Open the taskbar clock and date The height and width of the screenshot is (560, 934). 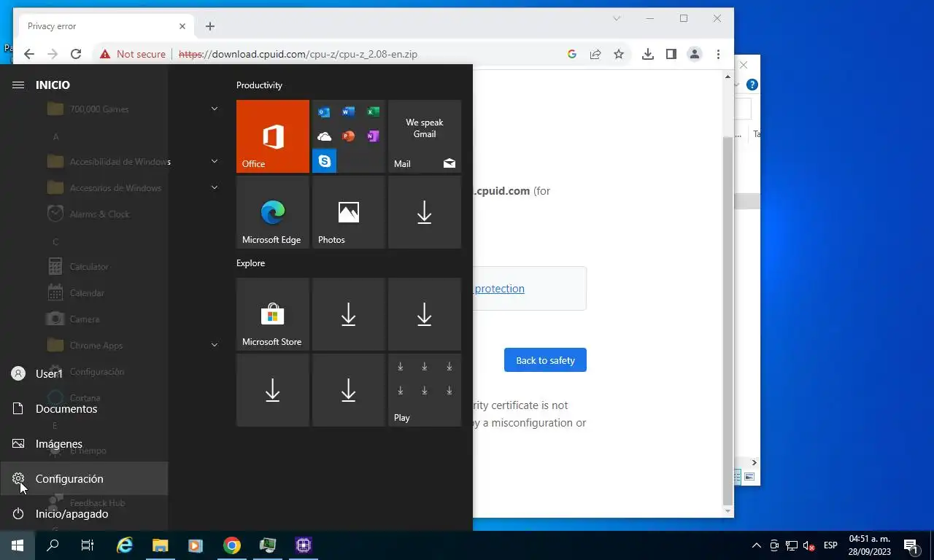point(869,545)
